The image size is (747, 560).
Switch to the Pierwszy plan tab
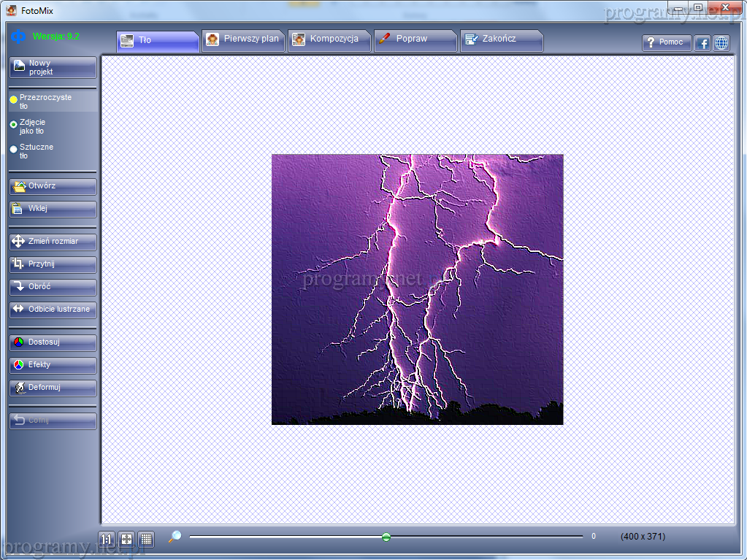[244, 39]
